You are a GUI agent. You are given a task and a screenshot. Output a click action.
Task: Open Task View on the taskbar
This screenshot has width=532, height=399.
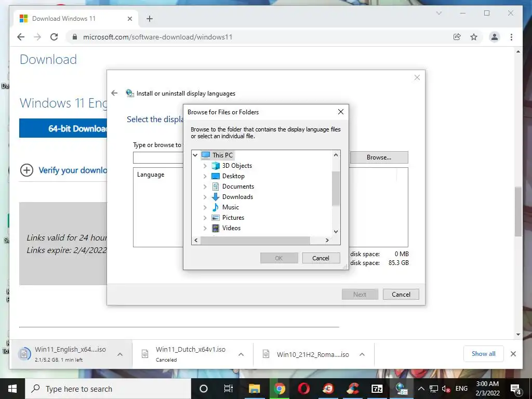click(229, 389)
